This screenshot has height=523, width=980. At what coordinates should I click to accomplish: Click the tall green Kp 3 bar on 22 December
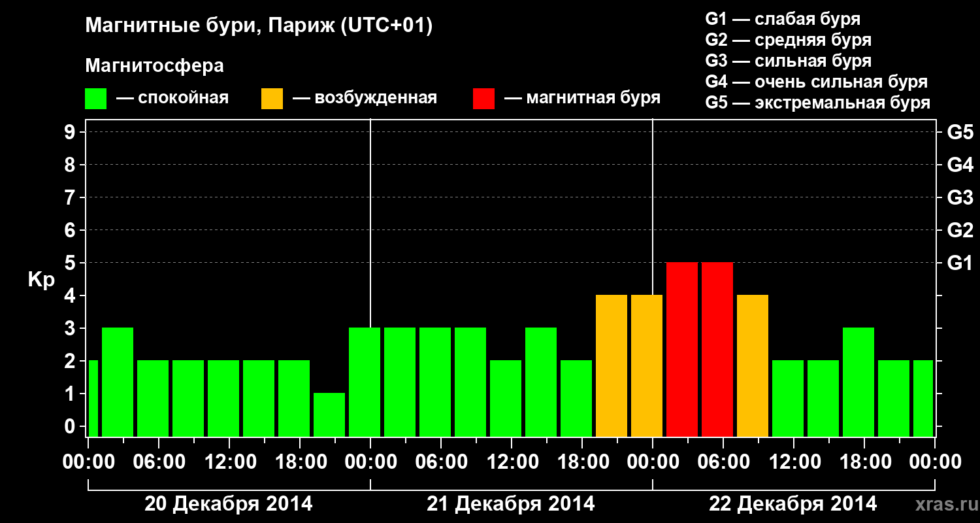[x=858, y=382]
